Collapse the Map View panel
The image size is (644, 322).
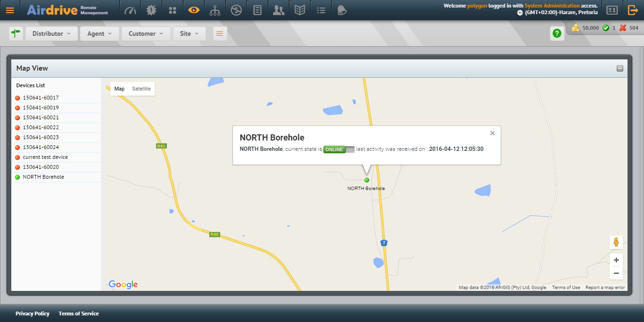tap(620, 68)
